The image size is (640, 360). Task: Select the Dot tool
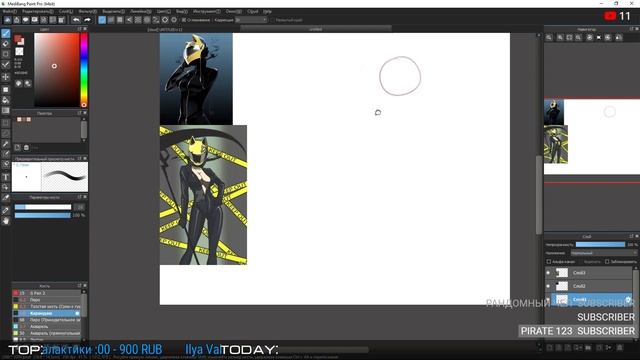(6, 54)
